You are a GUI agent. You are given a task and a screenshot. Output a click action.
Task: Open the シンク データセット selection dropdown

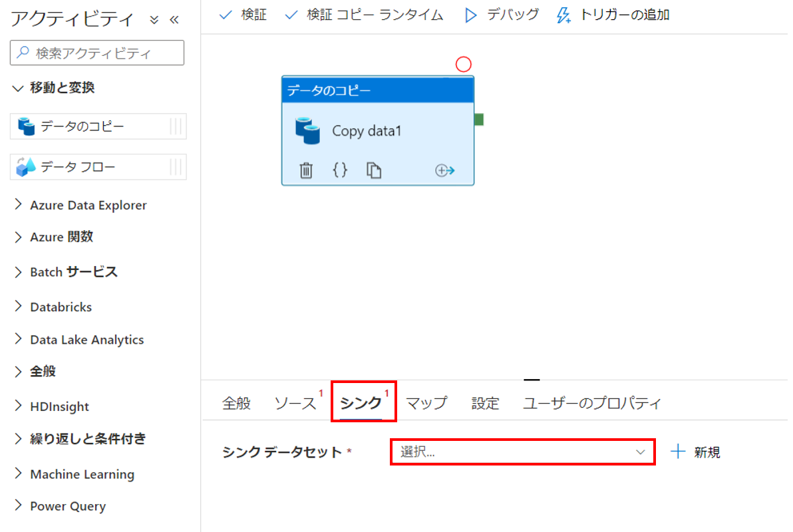click(522, 452)
